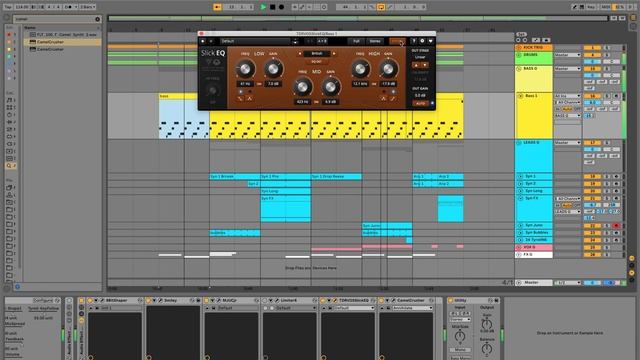Click the Utility Balance knob

point(487,349)
